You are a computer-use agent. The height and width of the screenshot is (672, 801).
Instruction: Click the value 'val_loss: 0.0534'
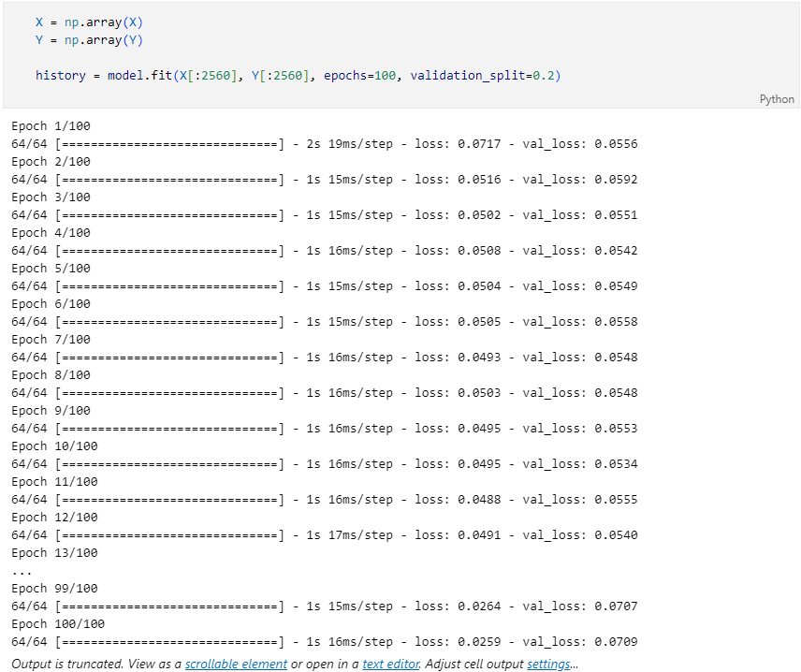tap(580, 464)
